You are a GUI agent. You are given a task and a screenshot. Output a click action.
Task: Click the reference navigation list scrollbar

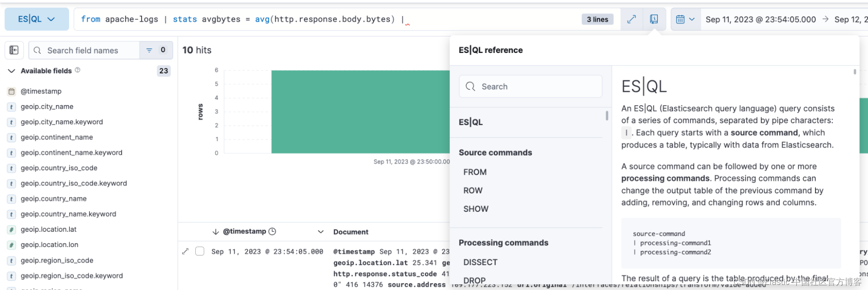607,115
